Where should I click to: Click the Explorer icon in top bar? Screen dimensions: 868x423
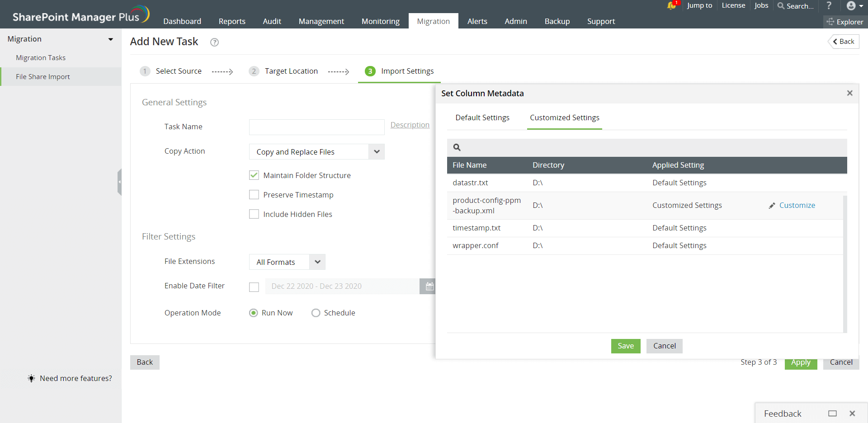pos(830,22)
